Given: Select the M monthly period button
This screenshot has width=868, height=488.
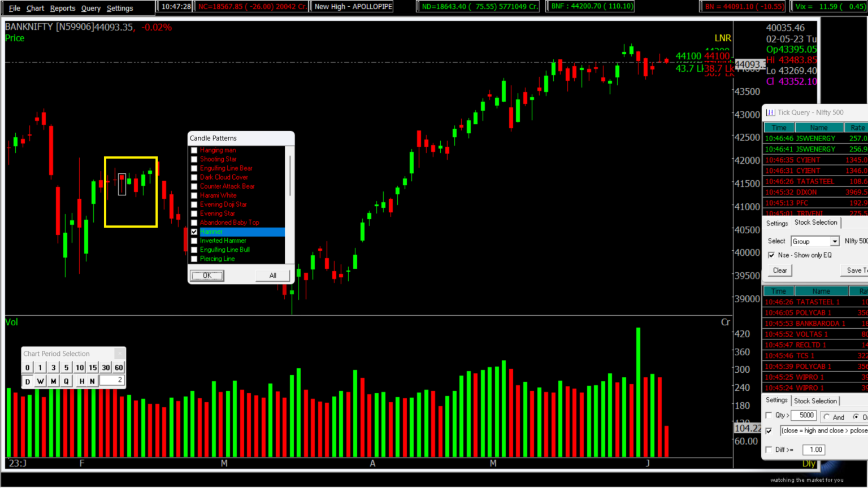Looking at the screenshot, I should click(x=53, y=381).
